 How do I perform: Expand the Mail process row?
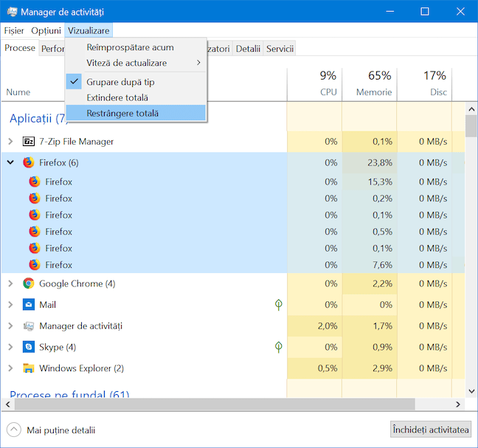click(10, 305)
